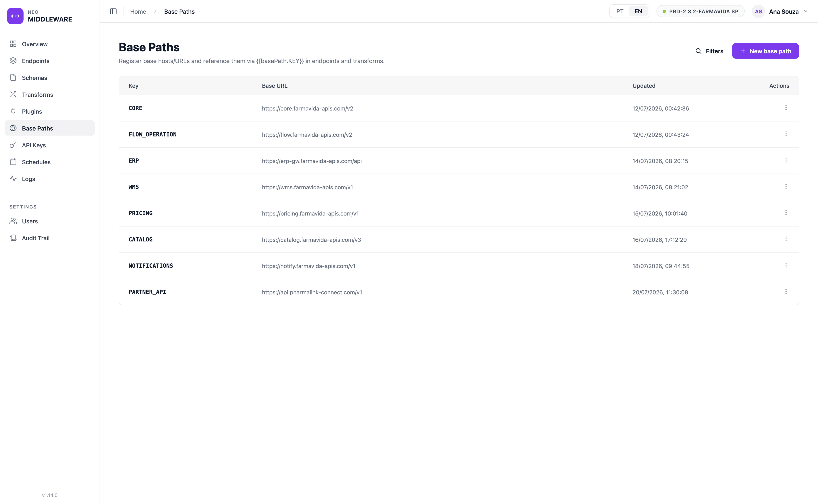Click URL https://catalog.farmavida-apis.com/v3
The height and width of the screenshot is (504, 818).
311,240
